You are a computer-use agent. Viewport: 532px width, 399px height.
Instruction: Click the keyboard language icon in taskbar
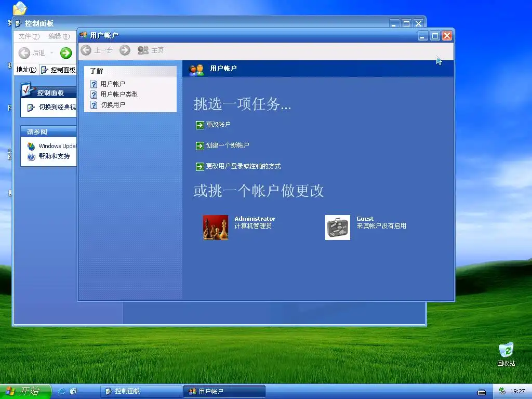[x=482, y=392]
